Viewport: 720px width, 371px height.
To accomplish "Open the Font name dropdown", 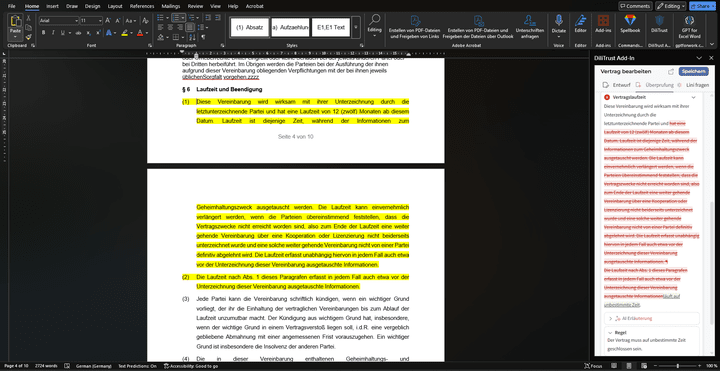I will (76, 21).
